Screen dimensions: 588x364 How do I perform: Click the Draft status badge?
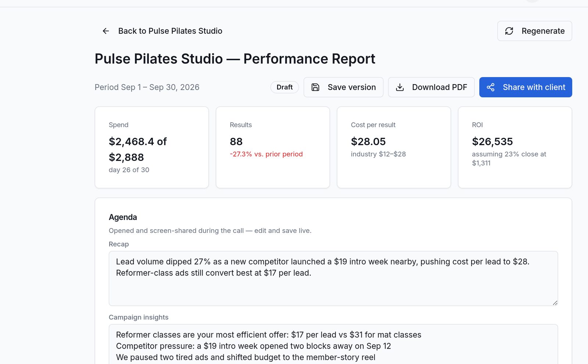pyautogui.click(x=284, y=87)
